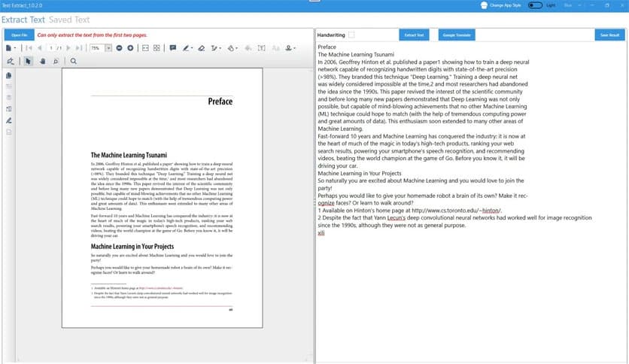629x364 pixels.
Task: Click 'The Machine Learning Tsunami' extracted line
Action: pos(356,54)
